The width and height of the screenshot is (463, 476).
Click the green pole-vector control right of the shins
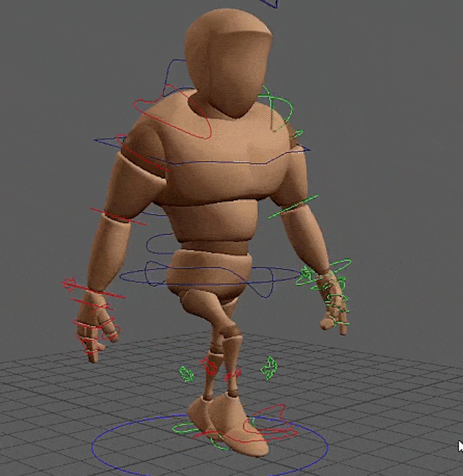pos(269,368)
